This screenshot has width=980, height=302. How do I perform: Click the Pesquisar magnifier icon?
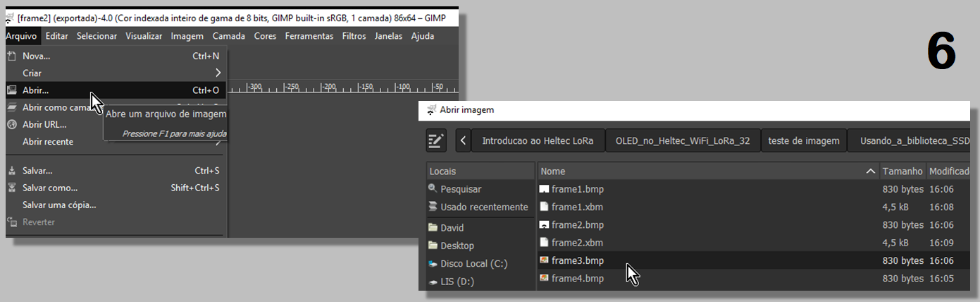(x=433, y=189)
